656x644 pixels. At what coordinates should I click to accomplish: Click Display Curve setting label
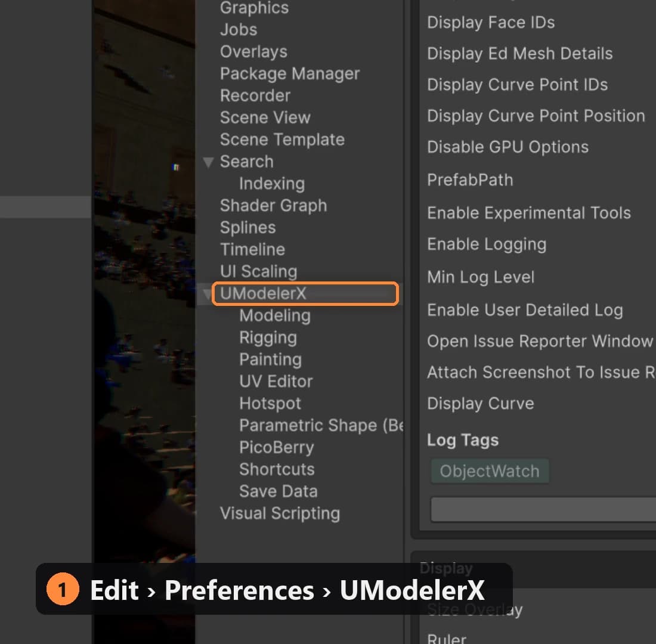[480, 404]
